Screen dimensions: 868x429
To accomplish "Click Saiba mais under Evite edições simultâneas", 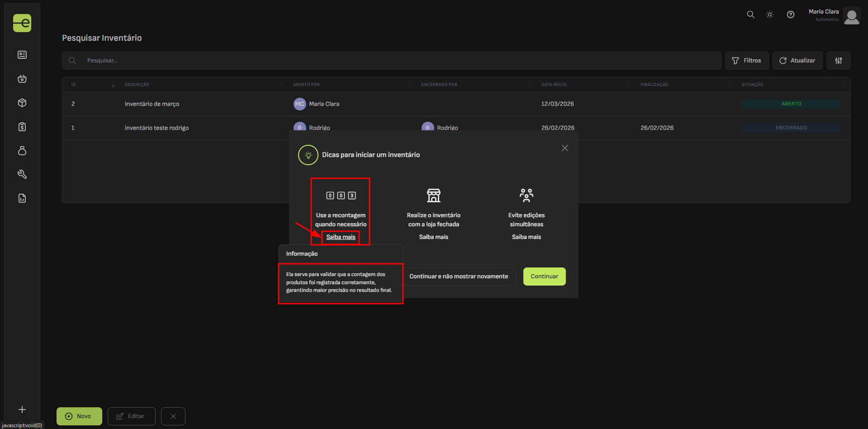I will click(x=526, y=237).
